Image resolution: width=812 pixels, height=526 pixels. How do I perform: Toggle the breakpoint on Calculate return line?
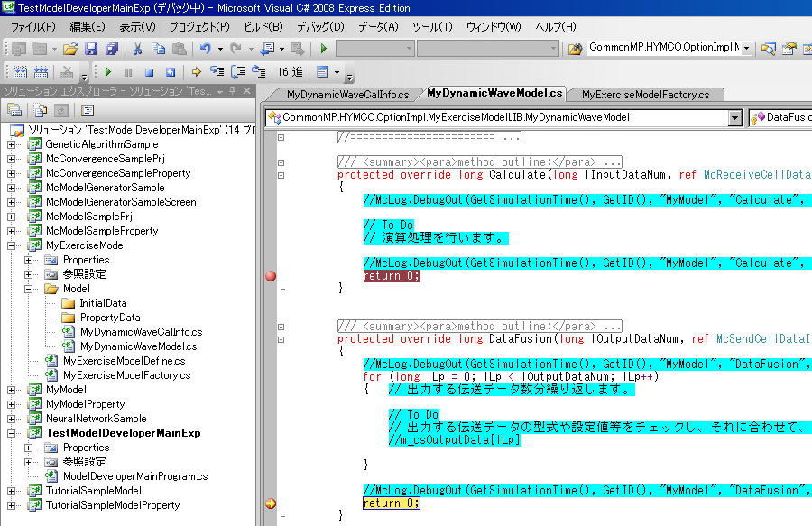tap(271, 276)
